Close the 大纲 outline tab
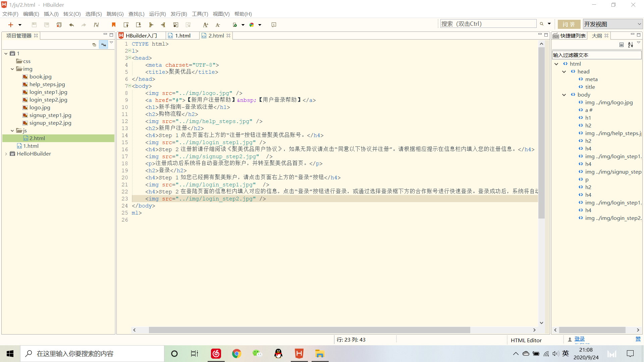Image resolution: width=644 pixels, height=362 pixels. (x=606, y=36)
